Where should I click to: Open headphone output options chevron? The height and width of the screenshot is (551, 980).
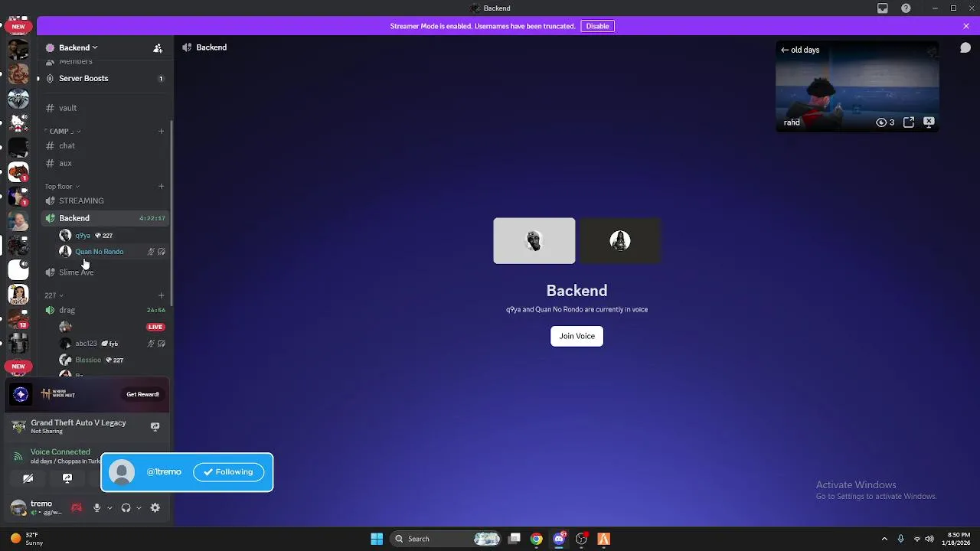click(139, 507)
